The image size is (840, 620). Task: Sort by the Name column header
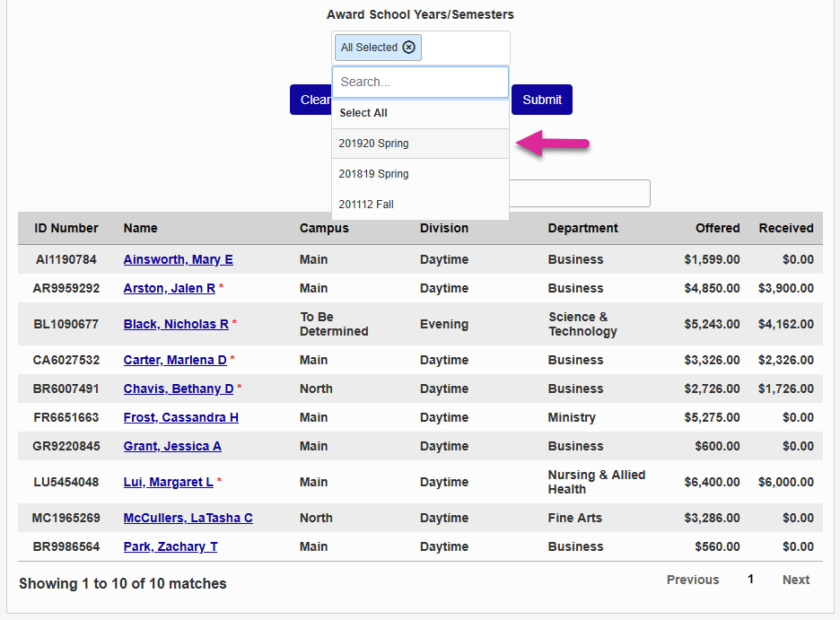pyautogui.click(x=140, y=228)
